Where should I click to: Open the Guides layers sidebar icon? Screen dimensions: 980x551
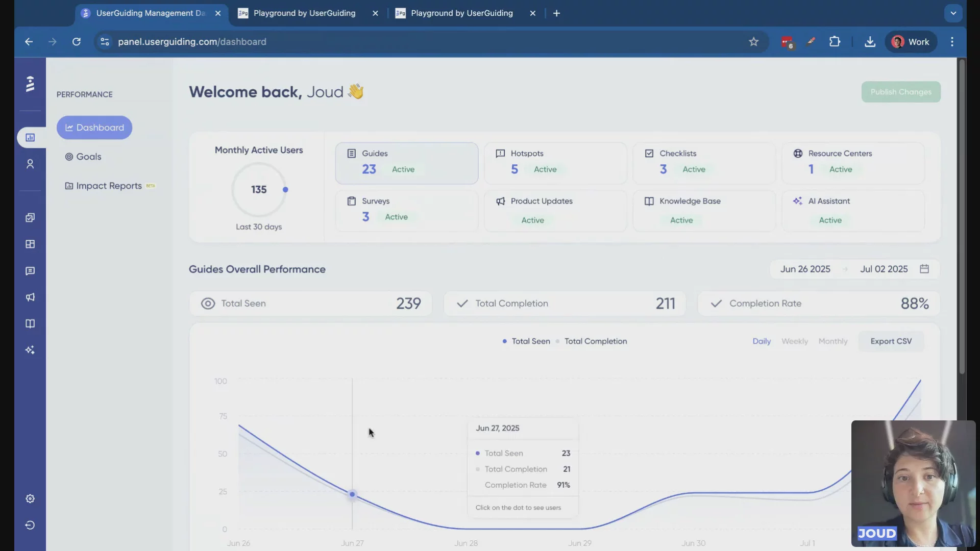30,217
